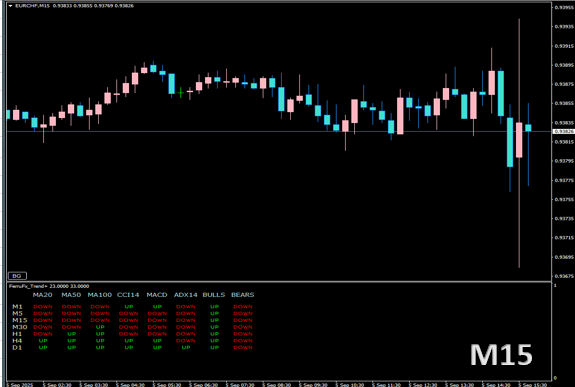The width and height of the screenshot is (575, 387).
Task: Click the chart menu triangle beside EURCHF,M15
Action: [x=10, y=6]
